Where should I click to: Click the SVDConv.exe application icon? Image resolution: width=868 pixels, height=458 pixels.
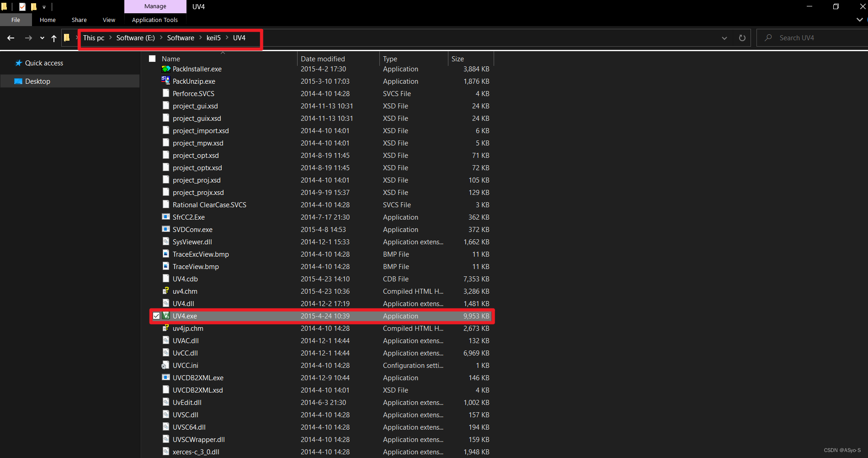click(166, 229)
